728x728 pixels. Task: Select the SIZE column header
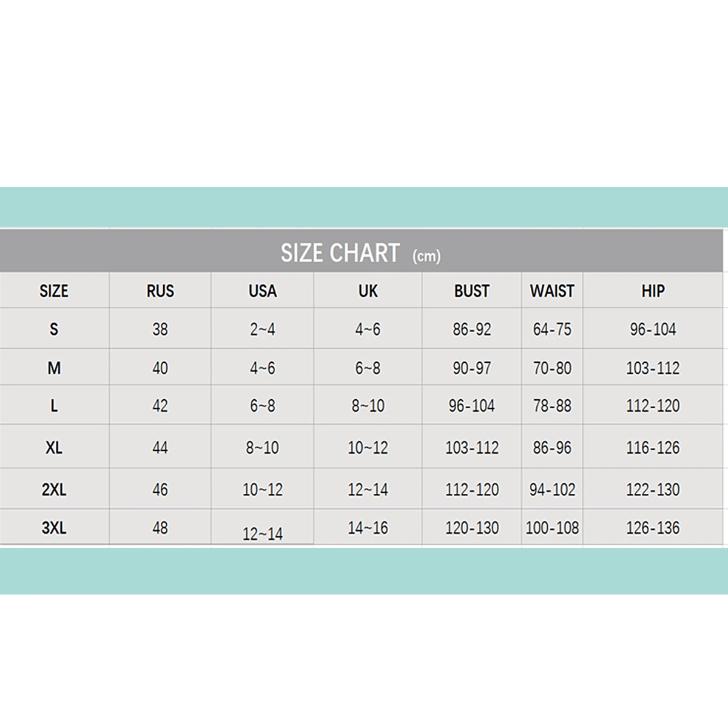(54, 291)
